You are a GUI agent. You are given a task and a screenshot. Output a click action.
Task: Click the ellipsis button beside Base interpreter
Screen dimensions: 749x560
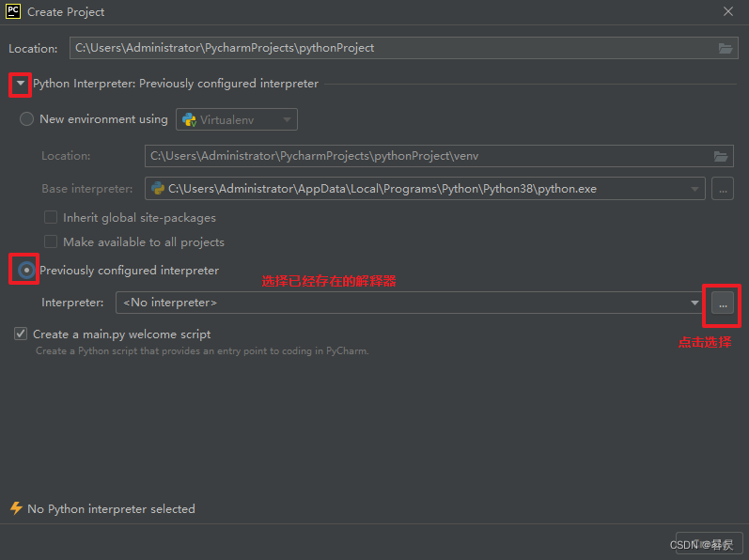pyautogui.click(x=723, y=189)
